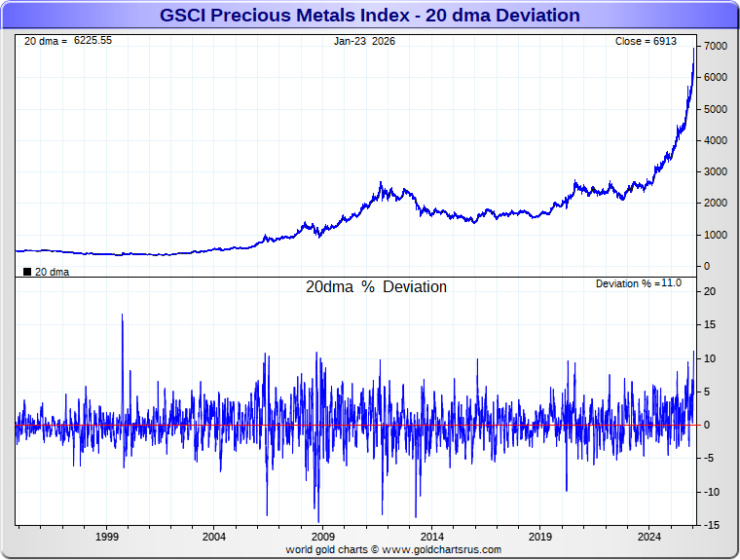Click the date label 'Jan-23 2026'
Screen dimensions: 740x560
click(x=364, y=41)
